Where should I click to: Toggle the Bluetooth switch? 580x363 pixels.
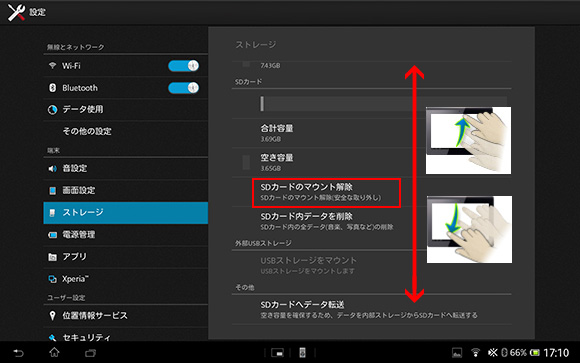[x=183, y=88]
